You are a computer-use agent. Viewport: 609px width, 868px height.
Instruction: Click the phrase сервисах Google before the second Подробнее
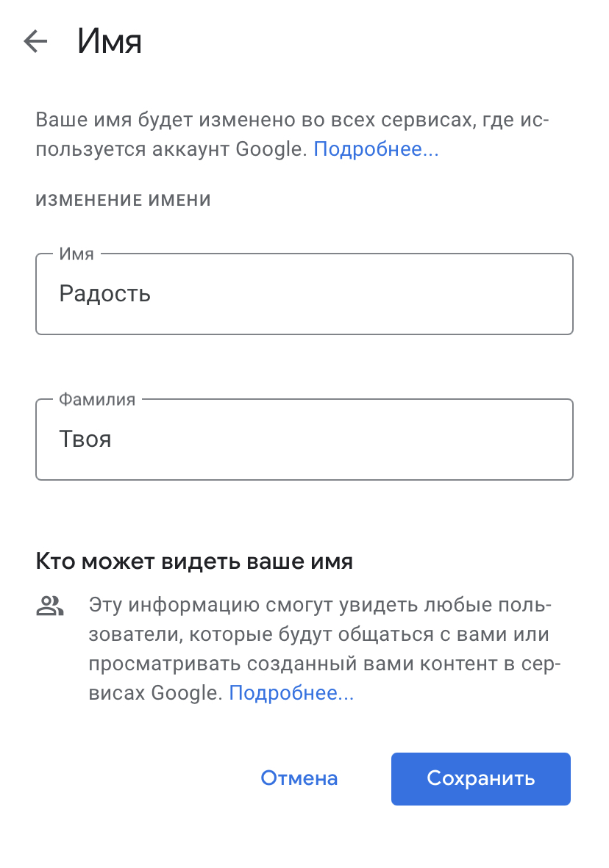(155, 692)
